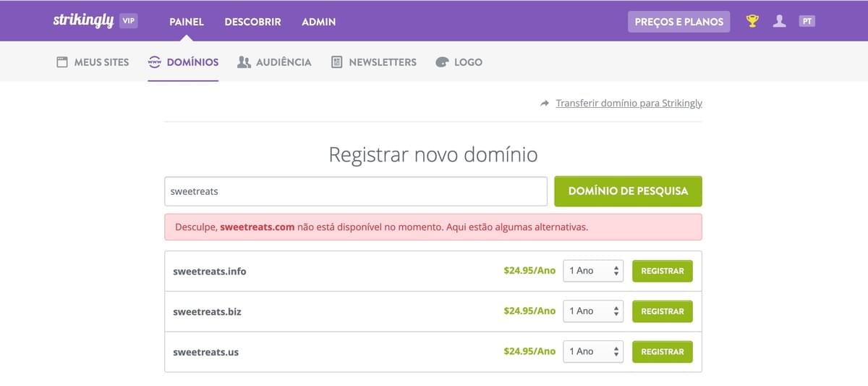
Task: Register the sweetreats.biz domain
Action: 663,311
